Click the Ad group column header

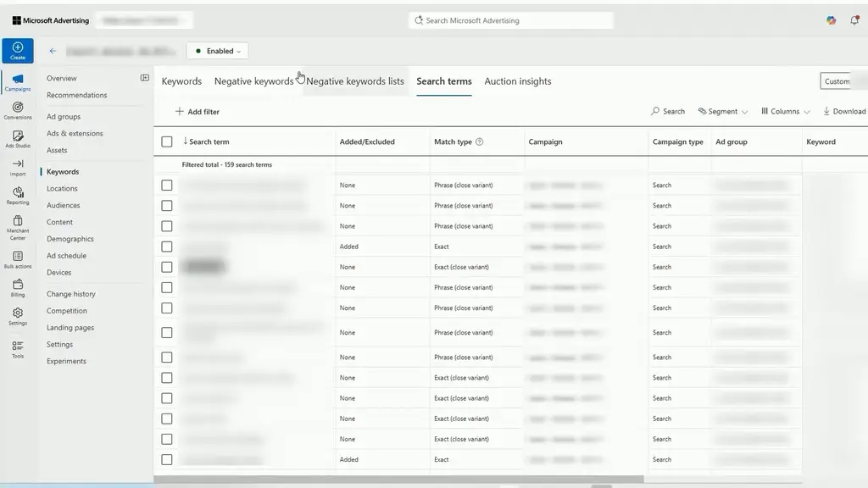click(x=732, y=141)
